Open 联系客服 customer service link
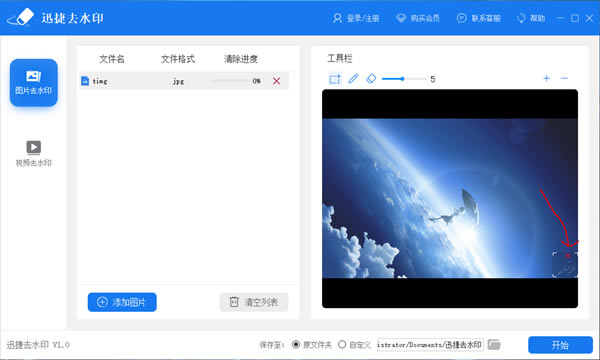Image resolution: width=600 pixels, height=360 pixels. pos(479,18)
